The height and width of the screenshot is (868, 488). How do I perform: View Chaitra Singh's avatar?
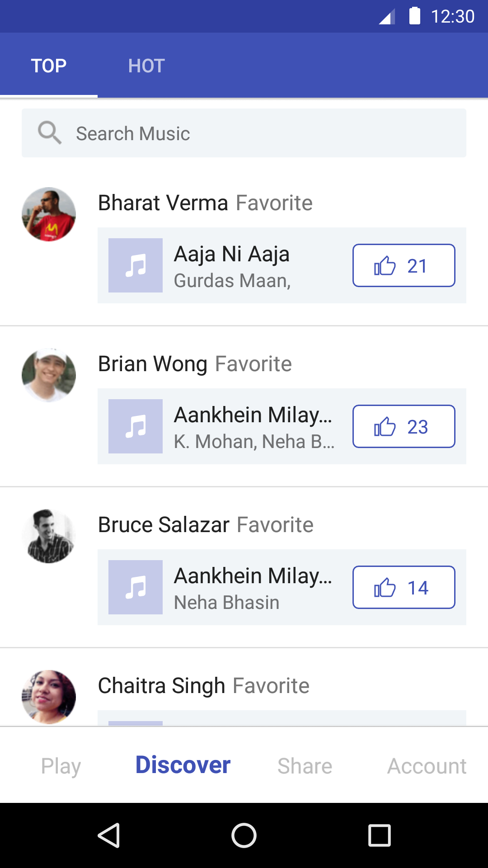(49, 697)
